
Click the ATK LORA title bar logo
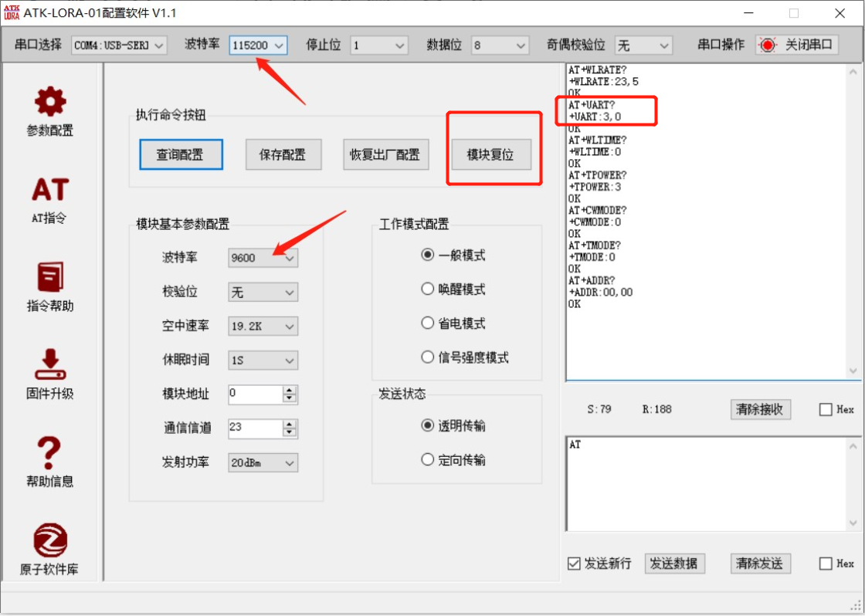click(11, 12)
